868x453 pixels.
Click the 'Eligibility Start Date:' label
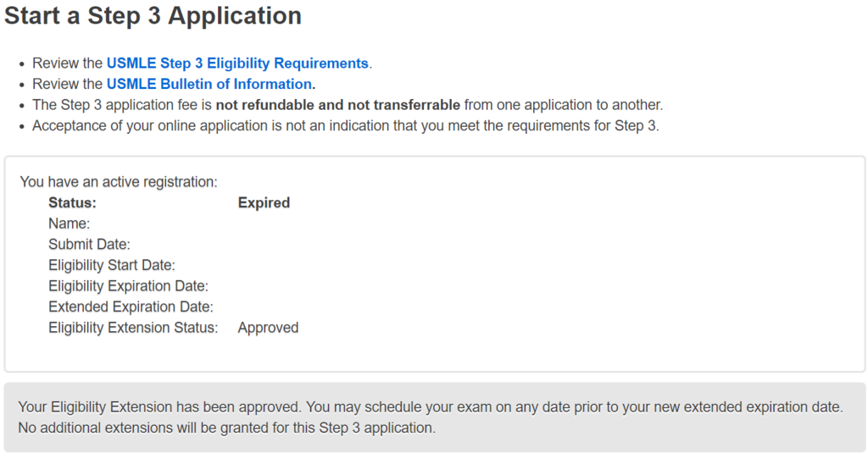[112, 265]
